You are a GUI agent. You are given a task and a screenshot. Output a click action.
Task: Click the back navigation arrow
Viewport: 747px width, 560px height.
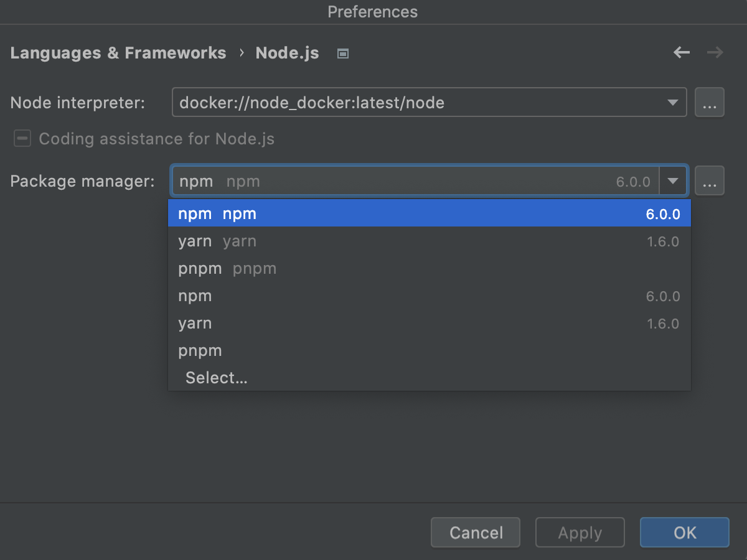(x=681, y=53)
